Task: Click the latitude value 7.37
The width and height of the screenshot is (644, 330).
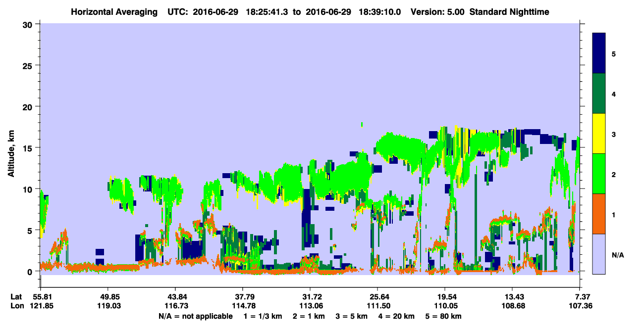Action: [580, 297]
